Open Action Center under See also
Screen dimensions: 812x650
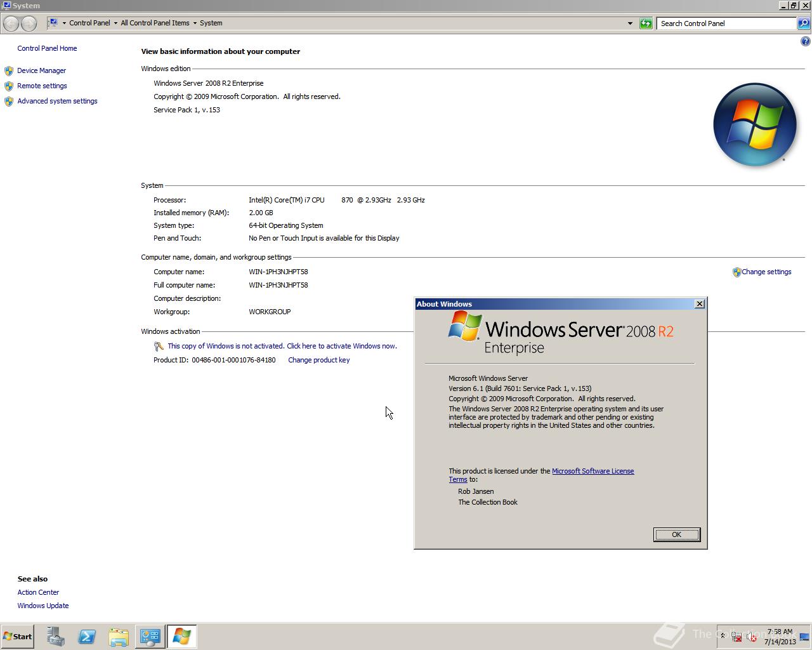38,592
